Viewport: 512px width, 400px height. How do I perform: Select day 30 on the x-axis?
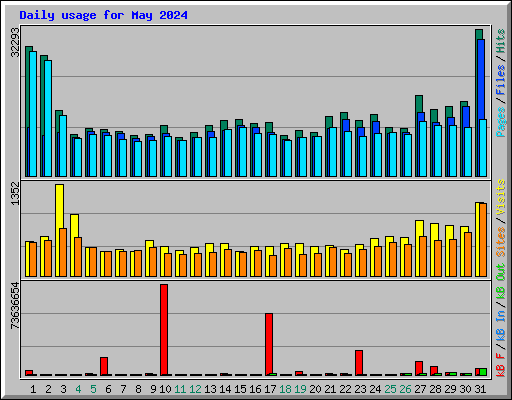click(465, 389)
